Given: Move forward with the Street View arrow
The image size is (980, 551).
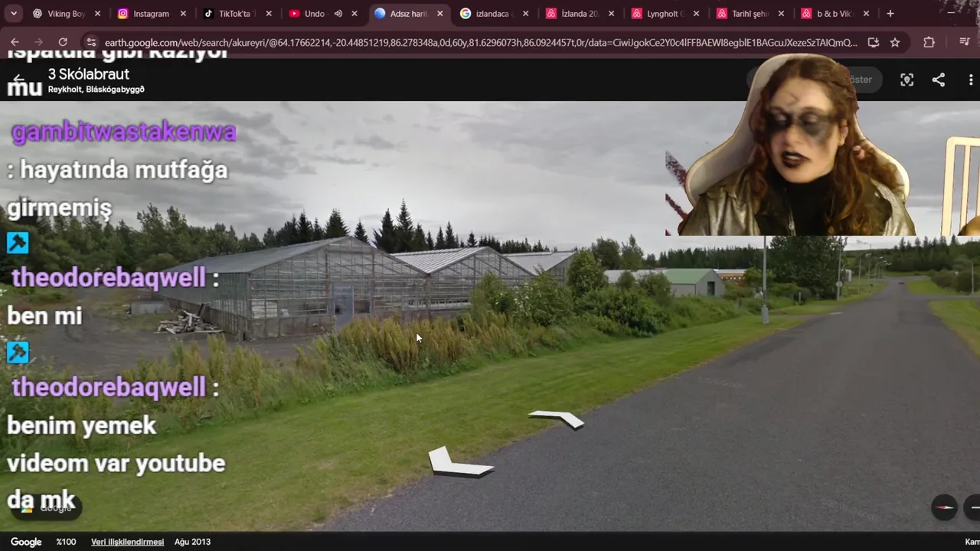Looking at the screenshot, I should click(x=557, y=419).
